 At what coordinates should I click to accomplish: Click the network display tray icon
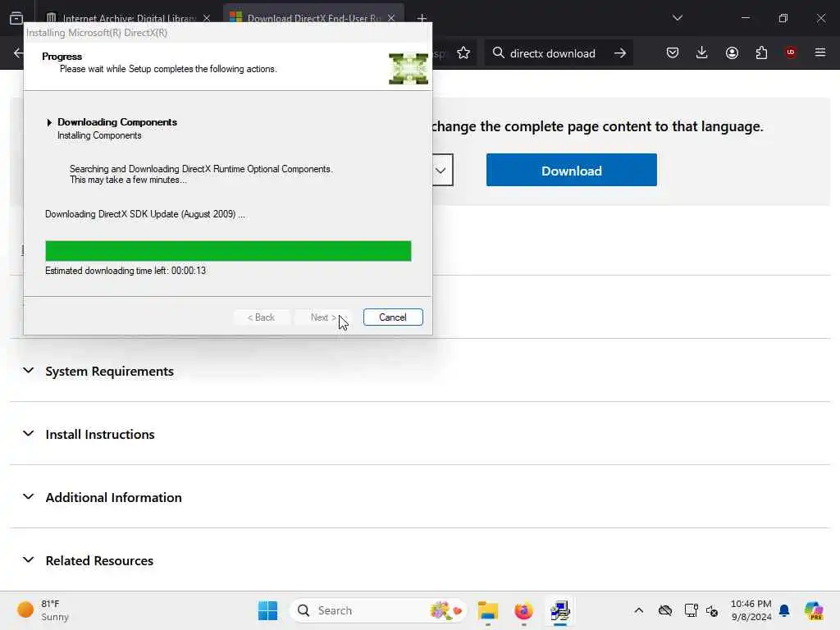point(691,610)
